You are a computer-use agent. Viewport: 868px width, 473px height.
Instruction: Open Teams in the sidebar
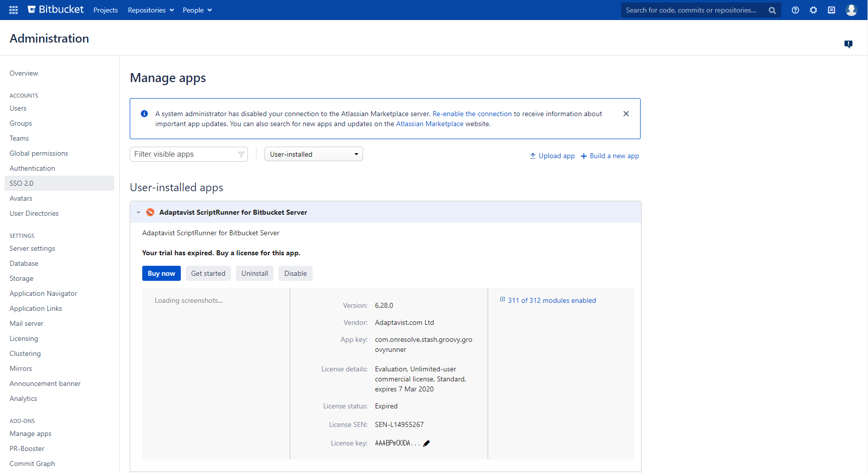[x=19, y=138]
